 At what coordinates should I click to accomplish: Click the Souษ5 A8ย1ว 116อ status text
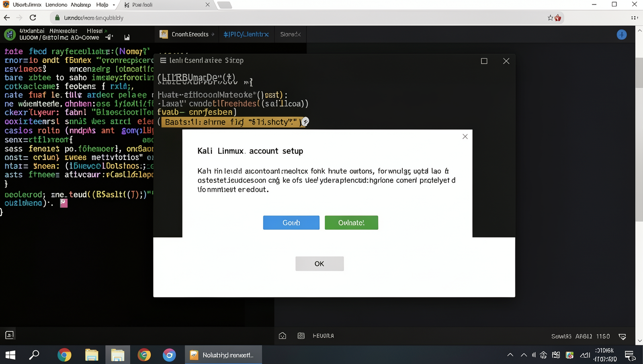pyautogui.click(x=580, y=336)
